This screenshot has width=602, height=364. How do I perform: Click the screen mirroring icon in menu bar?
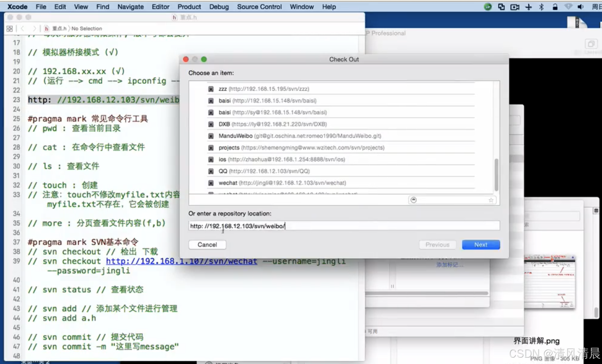coord(501,7)
